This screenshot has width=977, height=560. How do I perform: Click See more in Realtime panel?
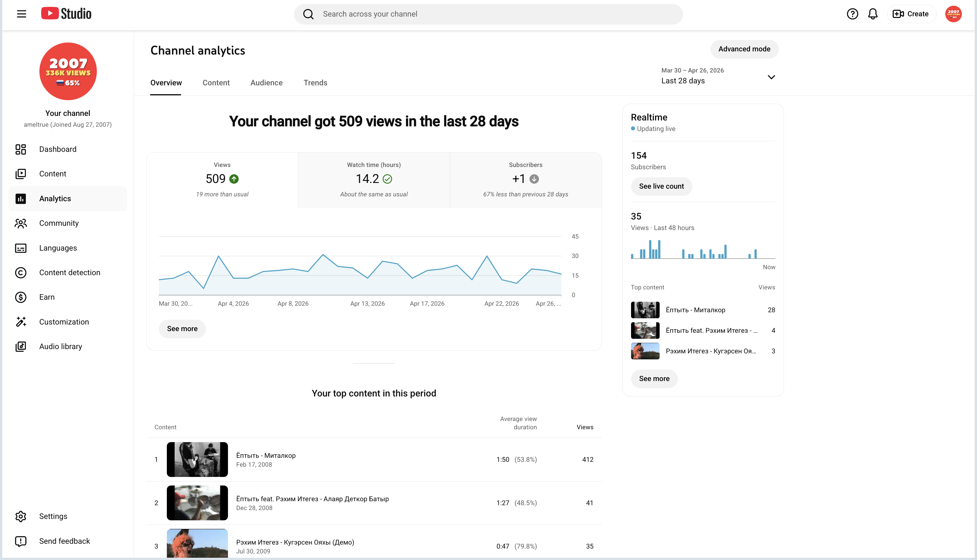[x=654, y=378]
